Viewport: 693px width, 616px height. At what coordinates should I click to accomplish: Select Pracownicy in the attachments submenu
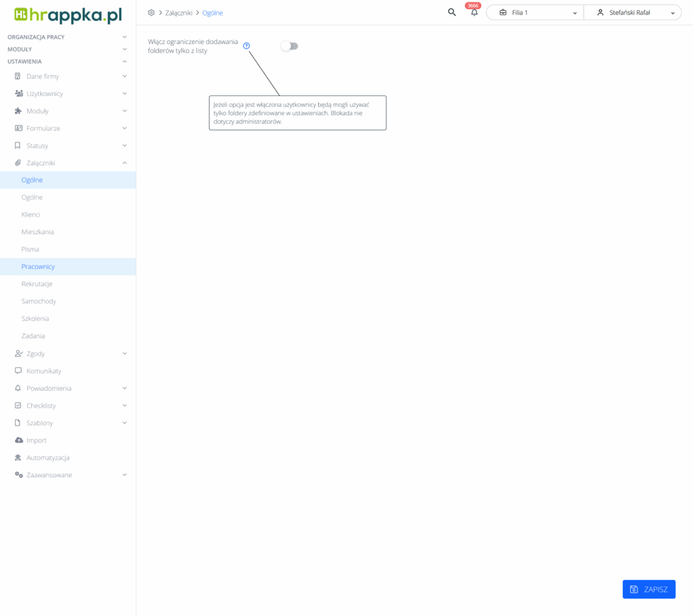[x=38, y=267]
